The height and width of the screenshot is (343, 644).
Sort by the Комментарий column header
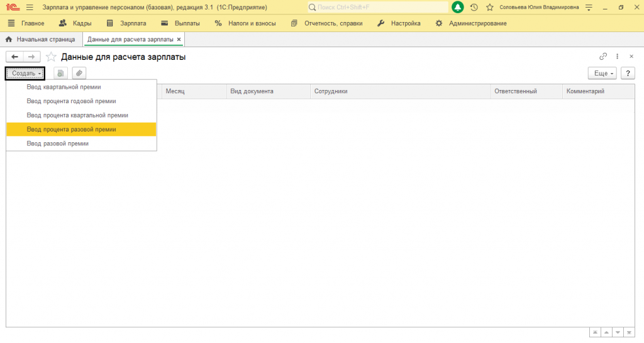point(599,91)
